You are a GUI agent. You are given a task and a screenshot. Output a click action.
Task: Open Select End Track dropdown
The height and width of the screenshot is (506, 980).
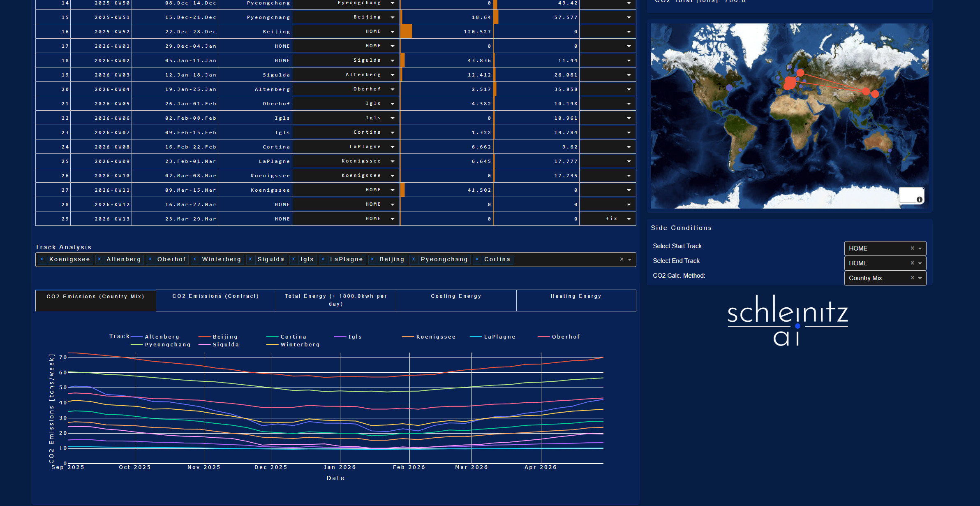click(920, 263)
